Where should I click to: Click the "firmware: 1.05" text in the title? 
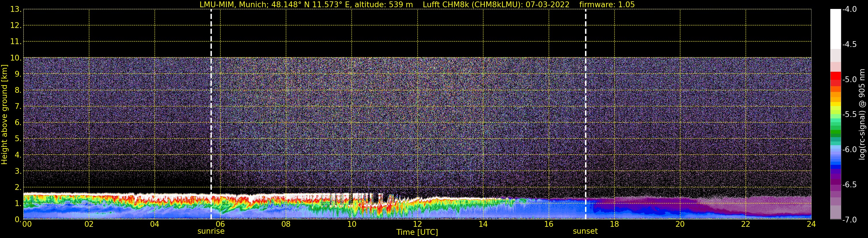click(x=607, y=5)
